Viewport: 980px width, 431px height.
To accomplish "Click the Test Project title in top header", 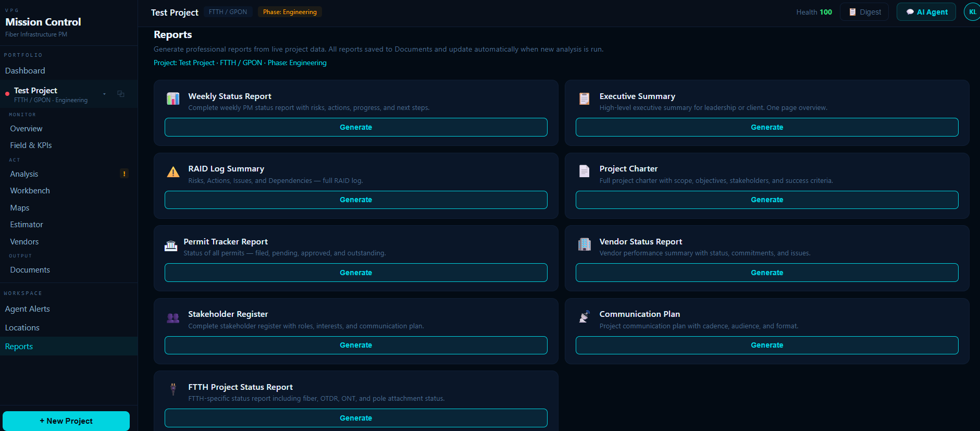I will (175, 13).
